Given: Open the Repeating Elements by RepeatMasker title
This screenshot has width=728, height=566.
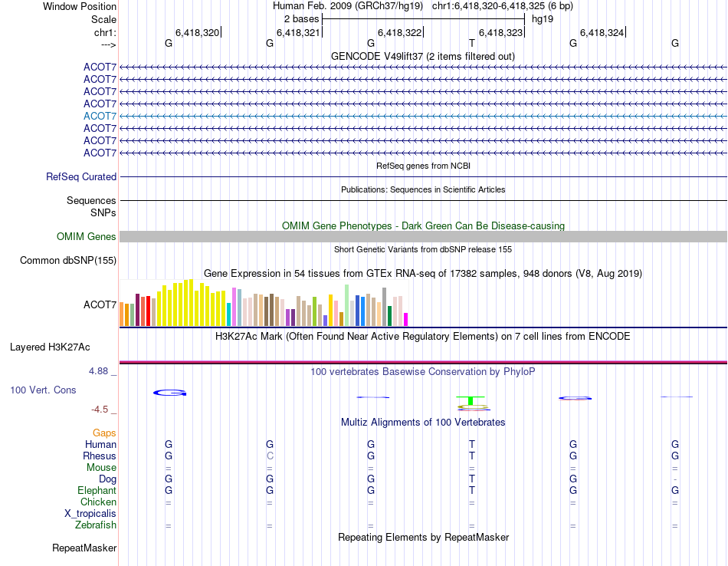Looking at the screenshot, I should pyautogui.click(x=423, y=538).
